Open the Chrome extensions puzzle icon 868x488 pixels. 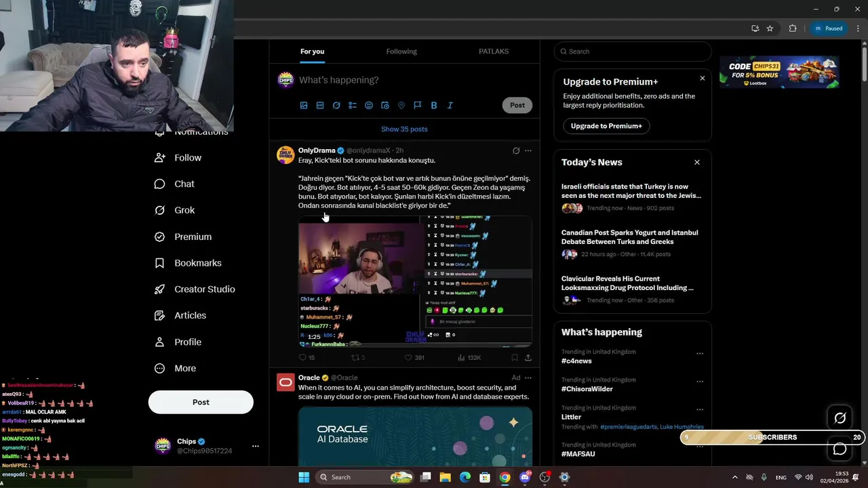(793, 28)
